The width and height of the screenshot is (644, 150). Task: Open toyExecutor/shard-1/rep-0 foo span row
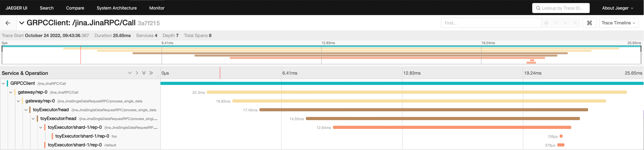click(x=86, y=136)
